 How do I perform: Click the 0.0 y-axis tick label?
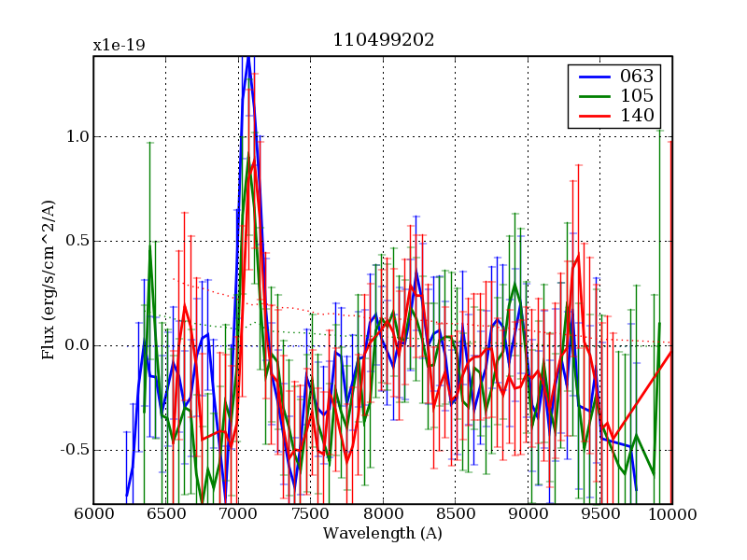click(76, 346)
